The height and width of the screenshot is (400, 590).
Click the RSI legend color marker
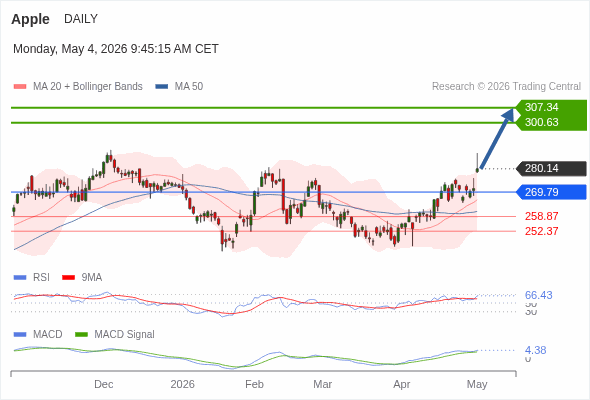pos(20,278)
